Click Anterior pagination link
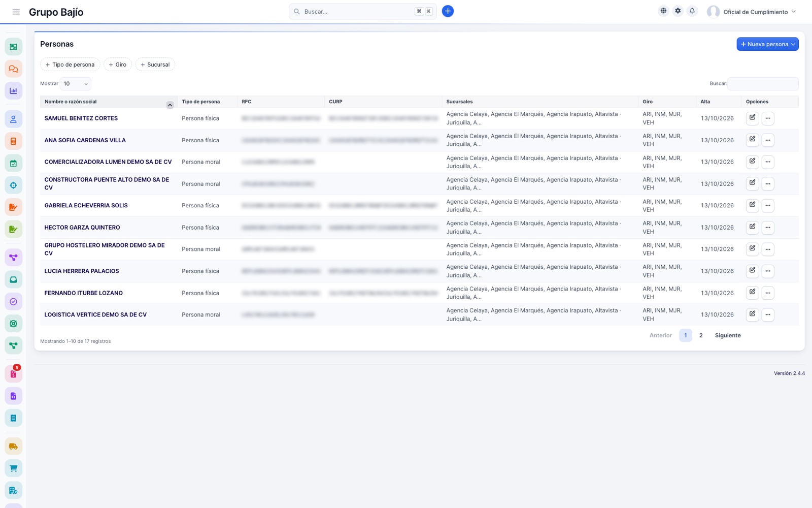This screenshot has width=812, height=508. tap(660, 335)
